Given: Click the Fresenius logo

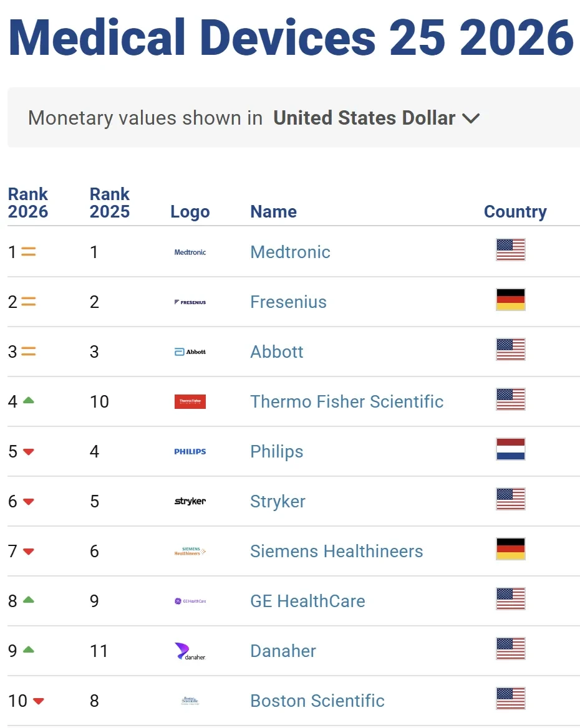Looking at the screenshot, I should tap(190, 302).
